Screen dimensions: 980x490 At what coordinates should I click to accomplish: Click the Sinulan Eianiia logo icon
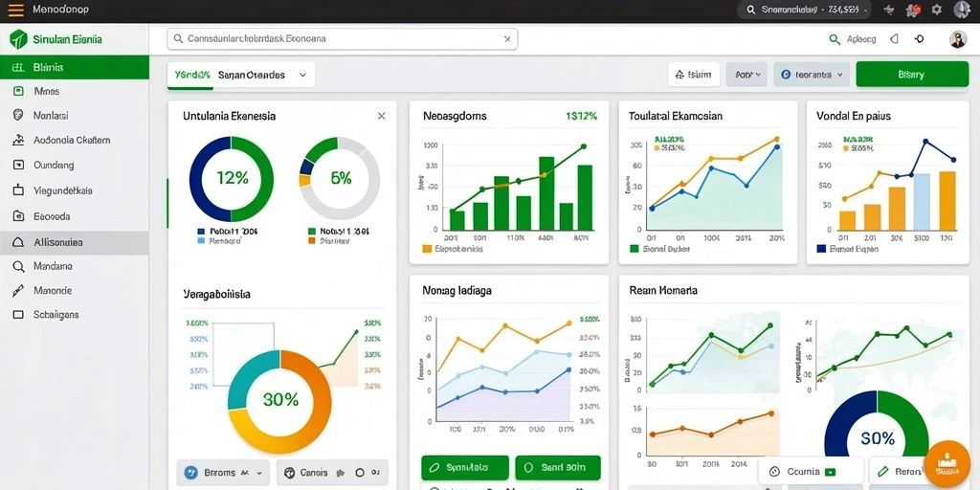[18, 38]
